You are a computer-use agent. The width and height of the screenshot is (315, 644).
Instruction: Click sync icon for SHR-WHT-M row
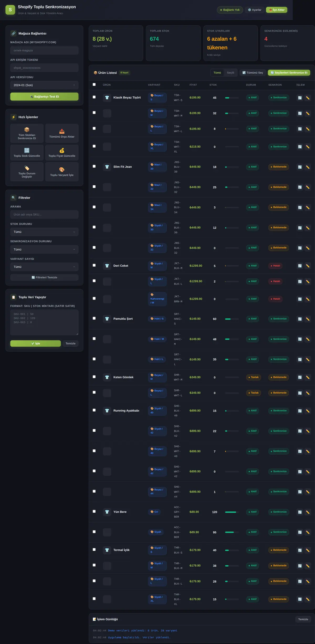(x=300, y=377)
